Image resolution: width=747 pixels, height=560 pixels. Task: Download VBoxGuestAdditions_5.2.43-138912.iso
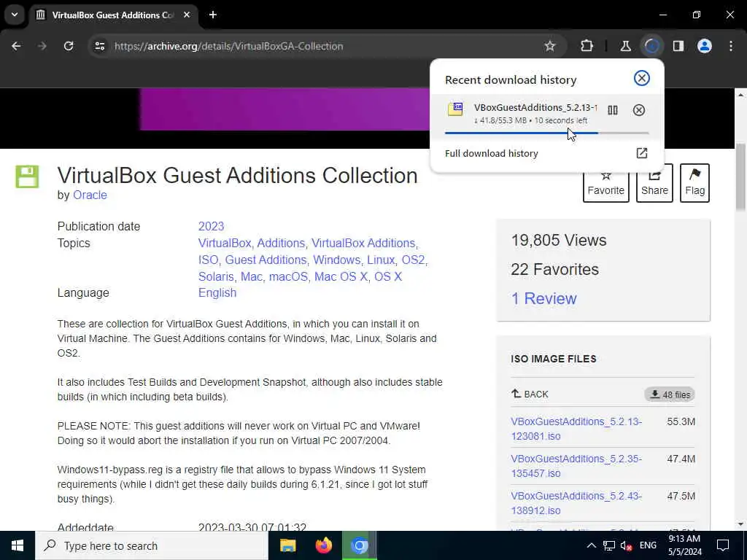(x=576, y=503)
